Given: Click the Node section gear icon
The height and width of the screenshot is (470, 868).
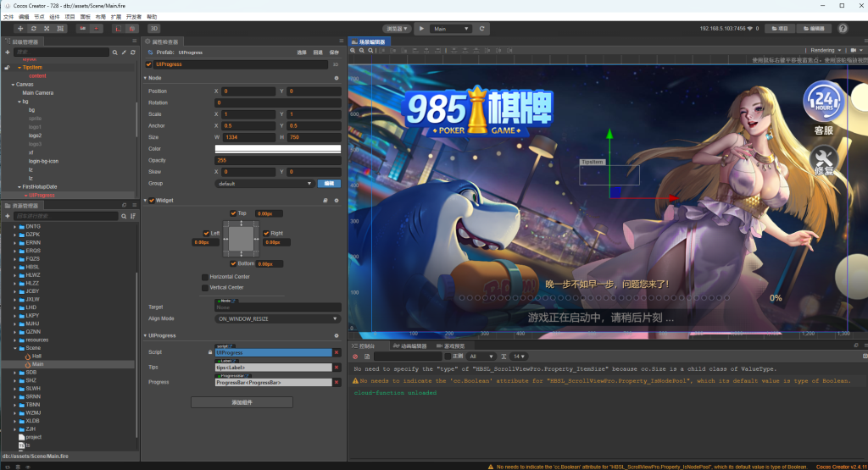Looking at the screenshot, I should tap(336, 78).
